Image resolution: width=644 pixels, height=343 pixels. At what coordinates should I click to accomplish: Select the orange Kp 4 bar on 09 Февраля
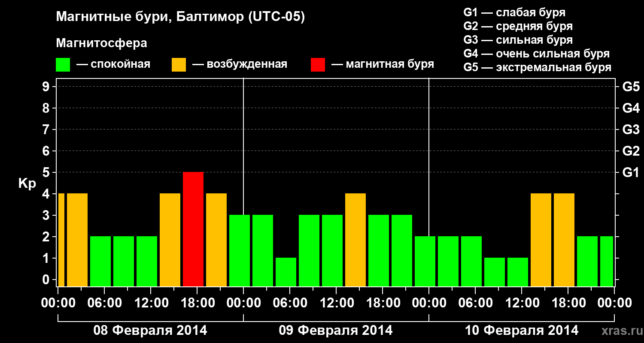[355, 240]
